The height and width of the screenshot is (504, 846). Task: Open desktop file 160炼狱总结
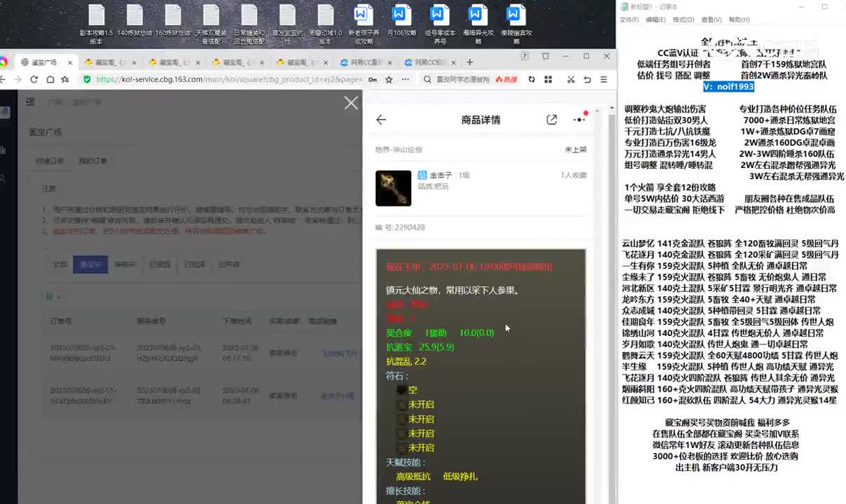tap(173, 20)
